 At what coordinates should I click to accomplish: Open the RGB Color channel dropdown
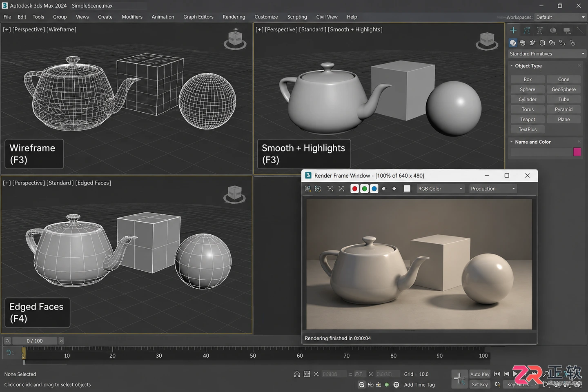[440, 189]
